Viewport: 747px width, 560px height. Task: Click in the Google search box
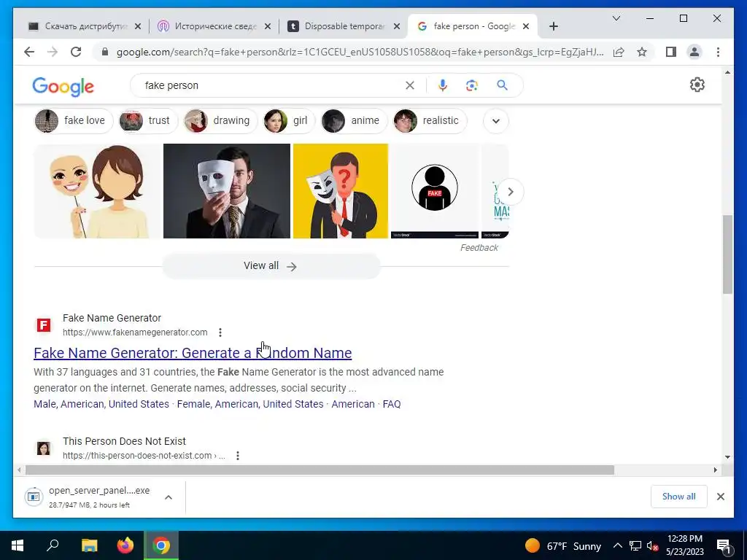(x=271, y=85)
